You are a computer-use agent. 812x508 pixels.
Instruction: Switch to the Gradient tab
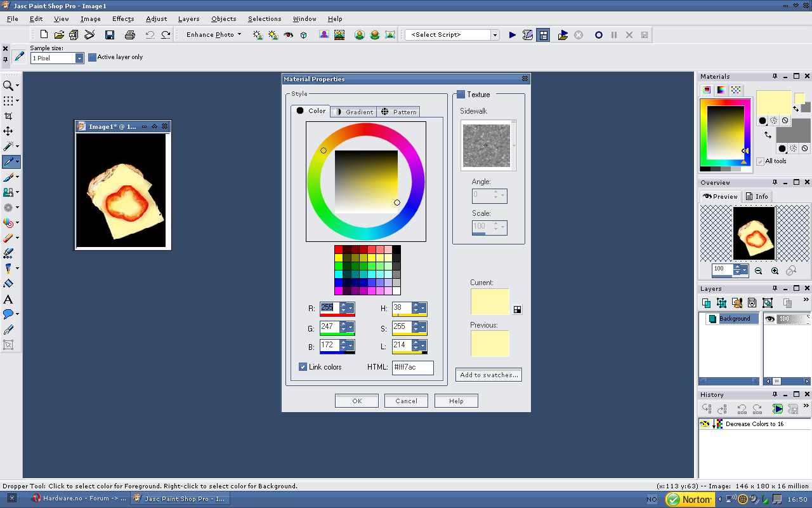click(353, 112)
